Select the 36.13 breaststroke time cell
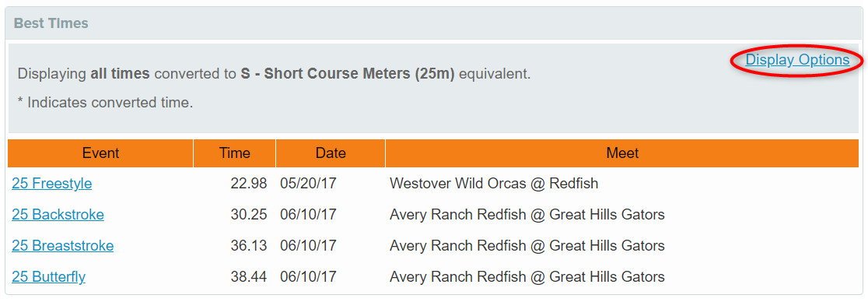This screenshot has height=302, width=868. point(249,245)
